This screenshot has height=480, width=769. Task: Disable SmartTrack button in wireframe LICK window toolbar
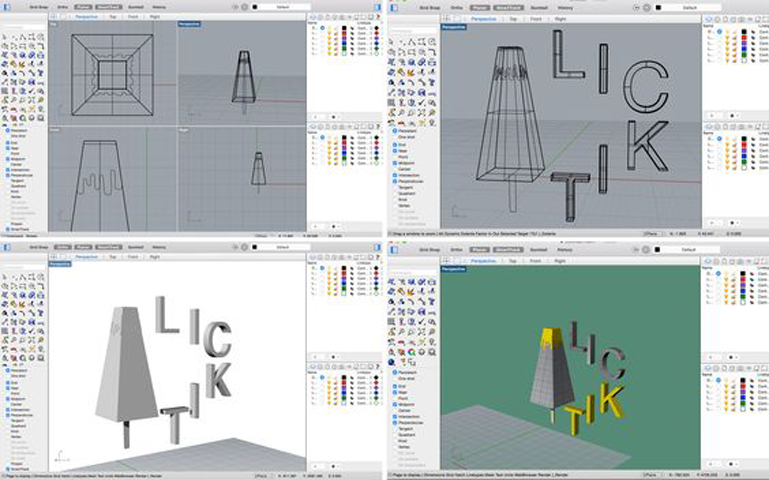(508, 8)
